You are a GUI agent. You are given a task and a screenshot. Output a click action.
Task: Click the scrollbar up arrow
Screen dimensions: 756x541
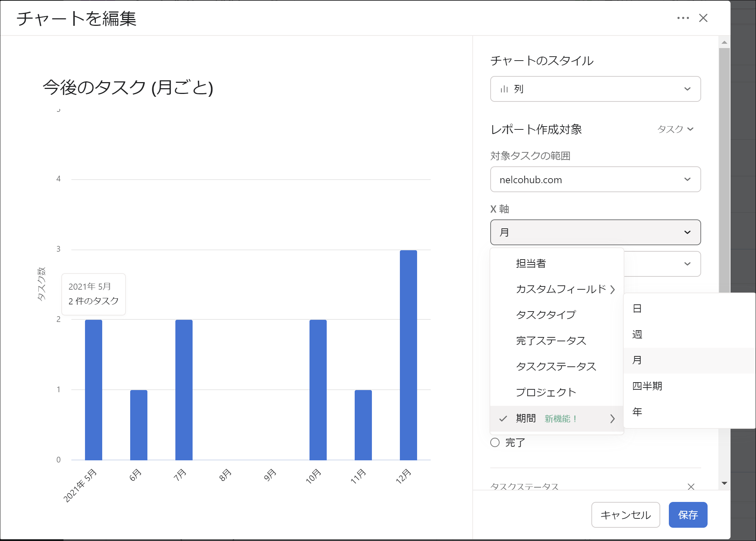(724, 42)
